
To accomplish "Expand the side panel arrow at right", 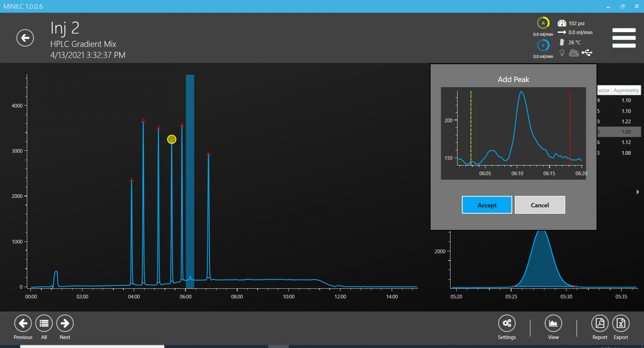I will (x=638, y=192).
